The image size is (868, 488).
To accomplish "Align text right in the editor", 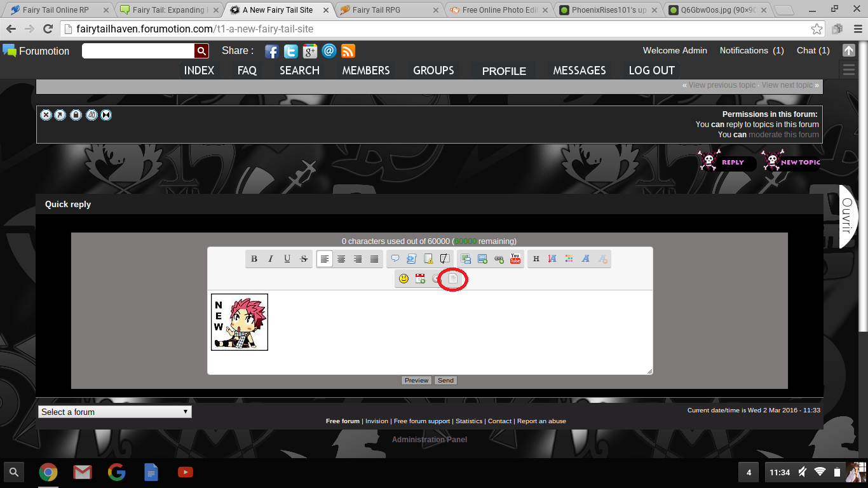I will 358,259.
